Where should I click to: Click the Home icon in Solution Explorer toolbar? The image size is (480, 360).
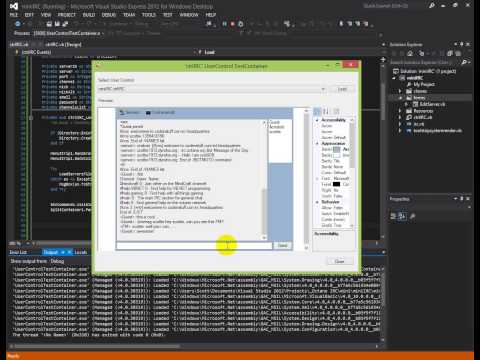tap(410, 53)
